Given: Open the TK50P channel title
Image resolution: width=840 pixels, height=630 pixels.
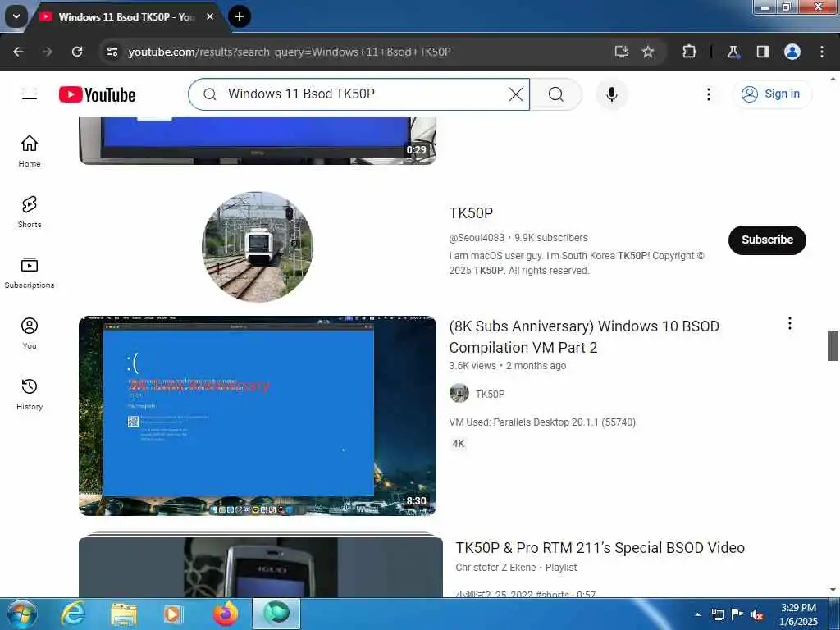Looking at the screenshot, I should pos(471,213).
